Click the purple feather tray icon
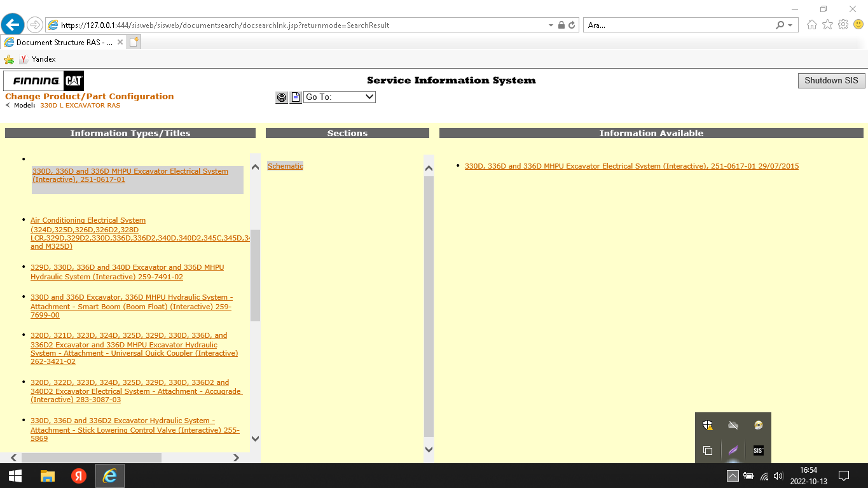This screenshot has width=868, height=488. point(733,450)
